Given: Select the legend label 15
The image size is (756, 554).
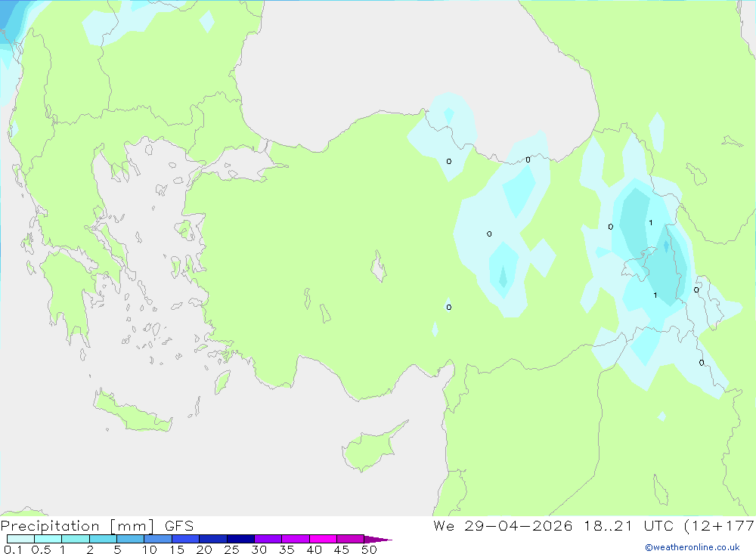Looking at the screenshot, I should click(x=177, y=549).
